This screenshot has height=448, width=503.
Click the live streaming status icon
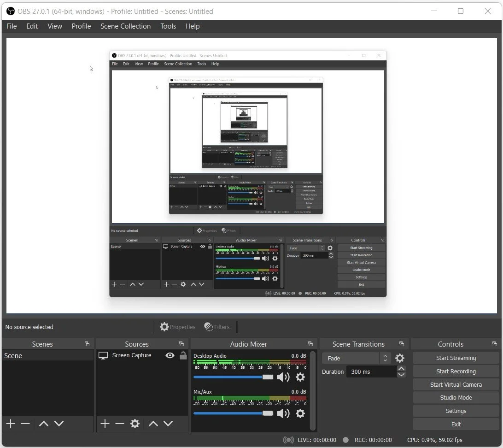point(288,440)
